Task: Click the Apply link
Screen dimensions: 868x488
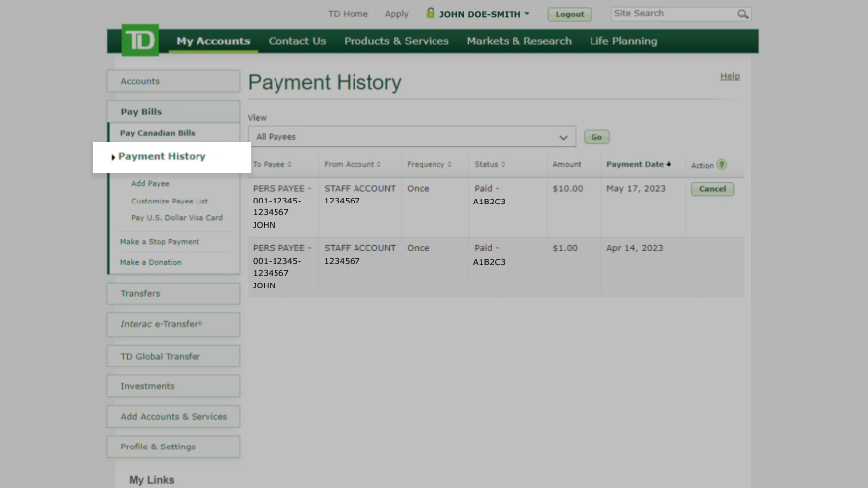Action: click(x=396, y=14)
